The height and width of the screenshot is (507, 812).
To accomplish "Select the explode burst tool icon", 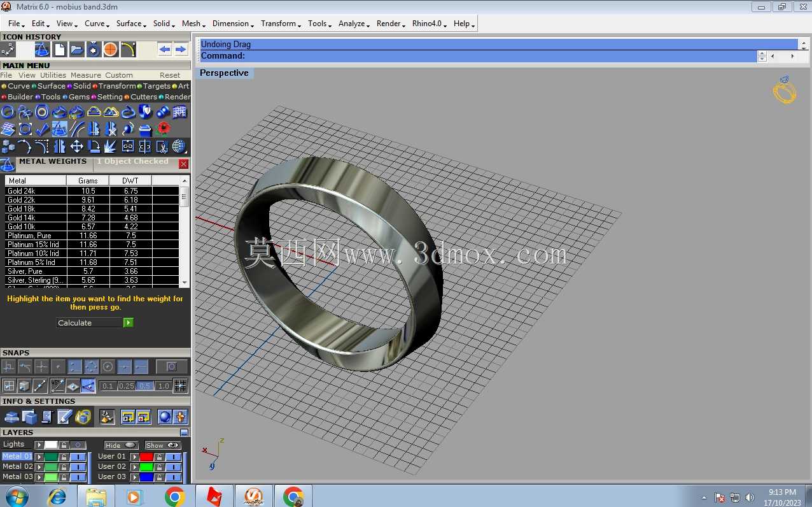I will click(x=111, y=146).
